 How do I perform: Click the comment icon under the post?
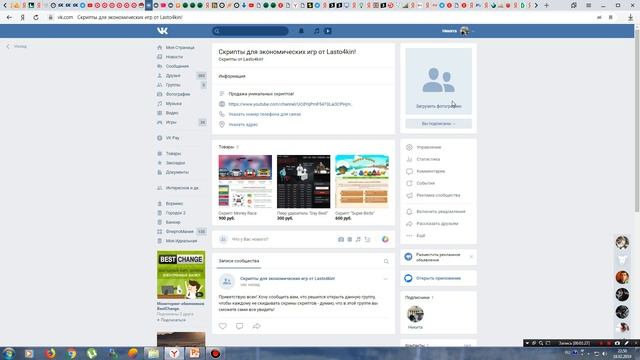[x=240, y=326]
